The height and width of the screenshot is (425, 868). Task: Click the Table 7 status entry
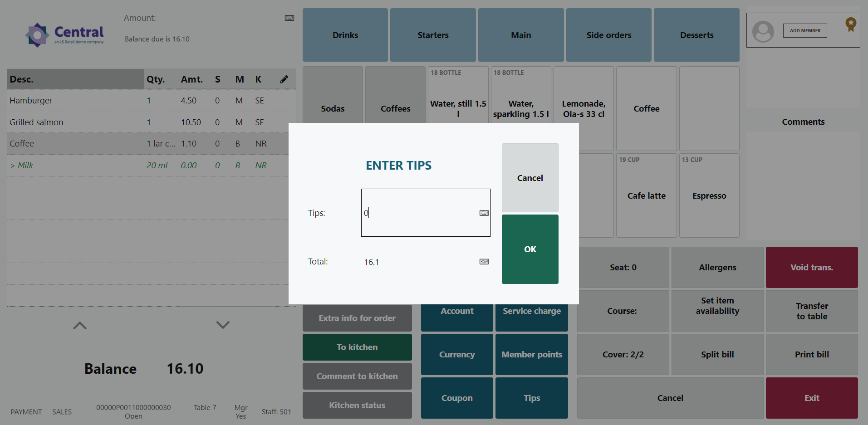click(205, 408)
